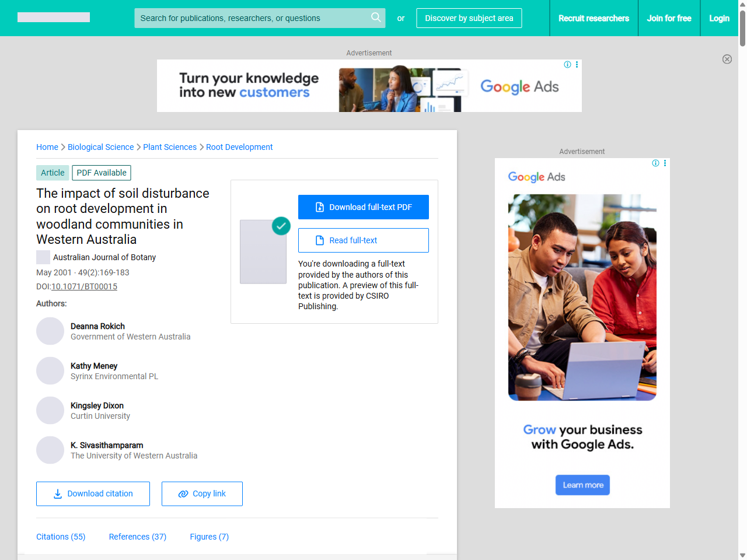
Task: Download citation for this article
Action: click(93, 494)
